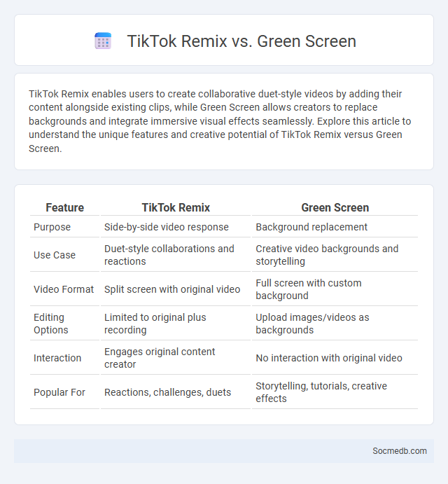Image resolution: width=448 pixels, height=484 pixels.
Task: Click the cell 'Background replacement'
Action: [311, 227]
